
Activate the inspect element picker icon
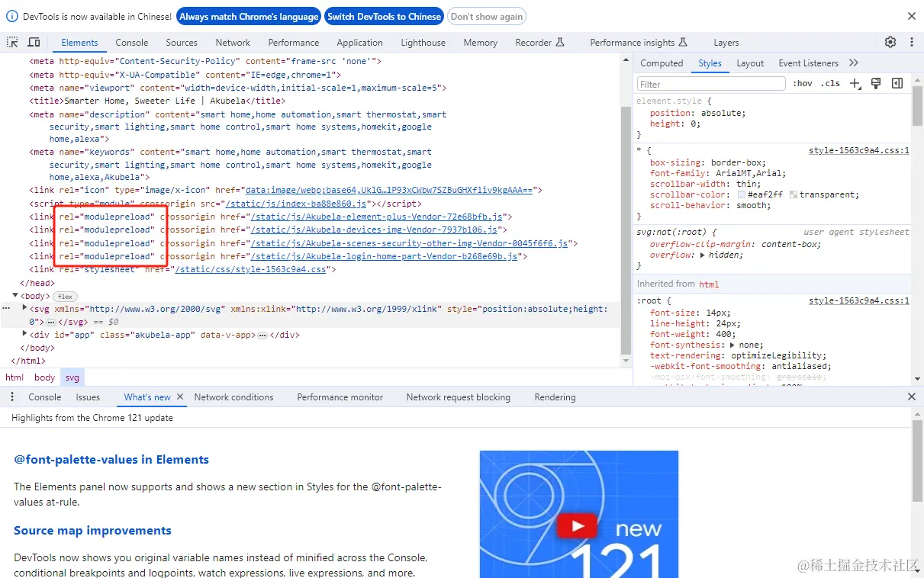13,42
